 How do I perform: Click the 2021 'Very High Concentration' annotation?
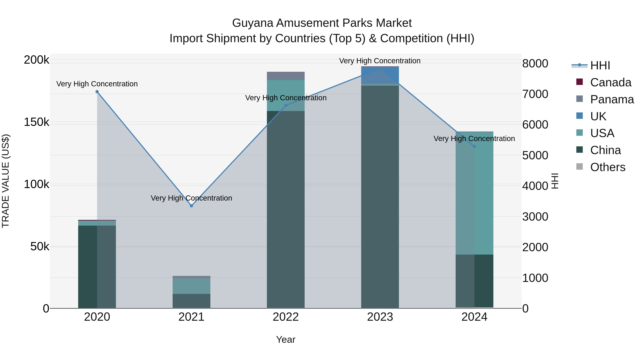pyautogui.click(x=191, y=198)
